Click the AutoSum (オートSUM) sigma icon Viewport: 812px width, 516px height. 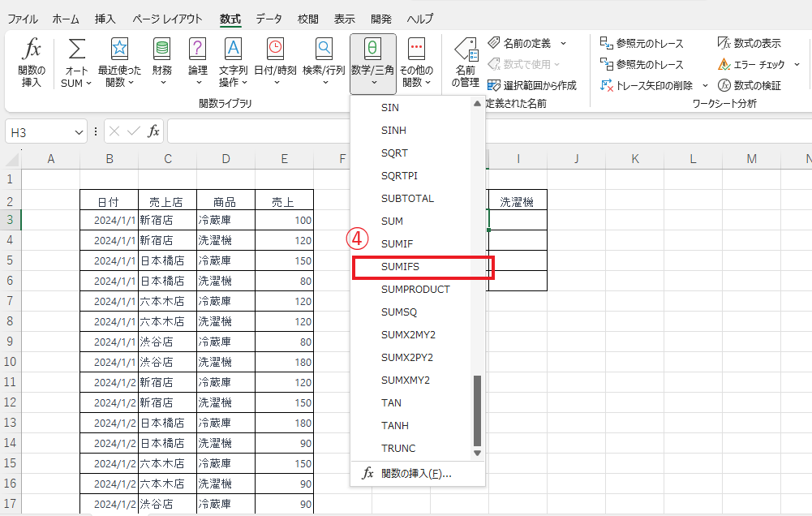(76, 50)
